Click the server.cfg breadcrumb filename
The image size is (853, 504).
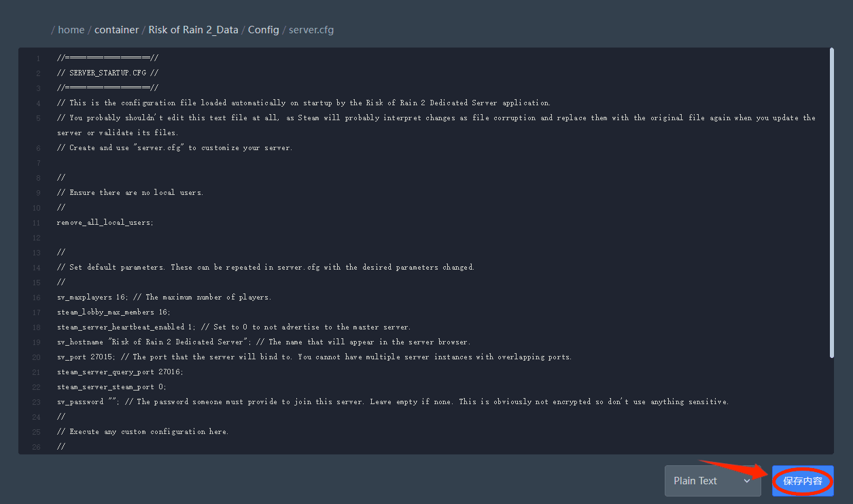[311, 30]
